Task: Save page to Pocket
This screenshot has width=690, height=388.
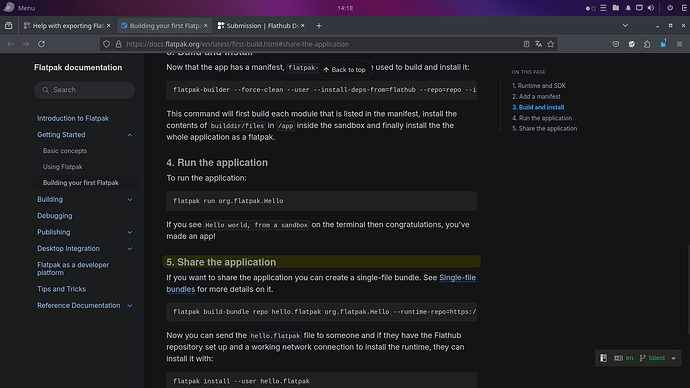Action: tap(616, 44)
